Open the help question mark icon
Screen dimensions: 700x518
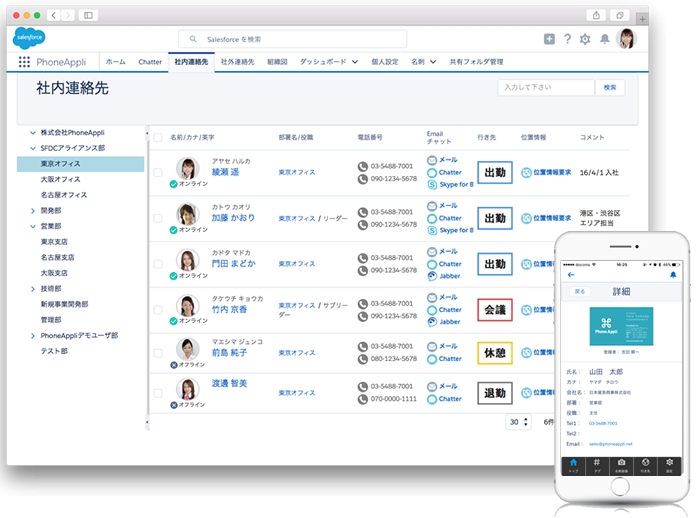567,39
